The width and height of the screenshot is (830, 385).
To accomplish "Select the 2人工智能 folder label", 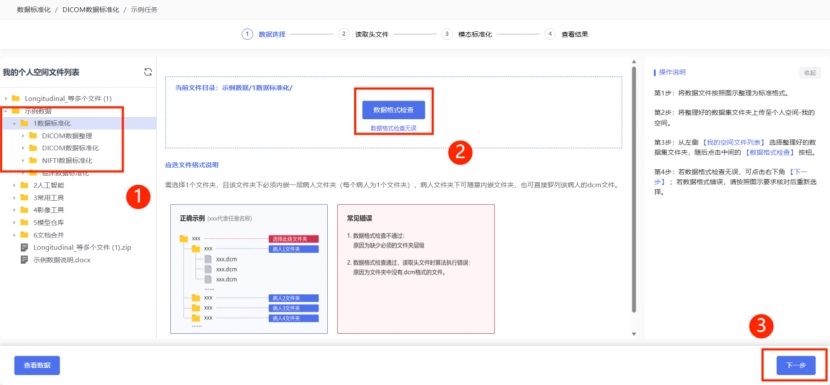I will tap(49, 185).
